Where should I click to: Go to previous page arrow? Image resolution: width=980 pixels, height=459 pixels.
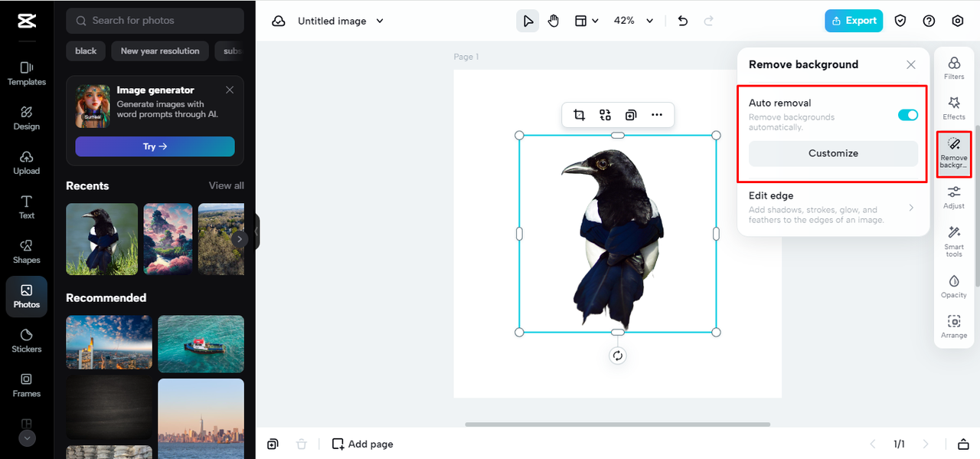[x=873, y=444]
